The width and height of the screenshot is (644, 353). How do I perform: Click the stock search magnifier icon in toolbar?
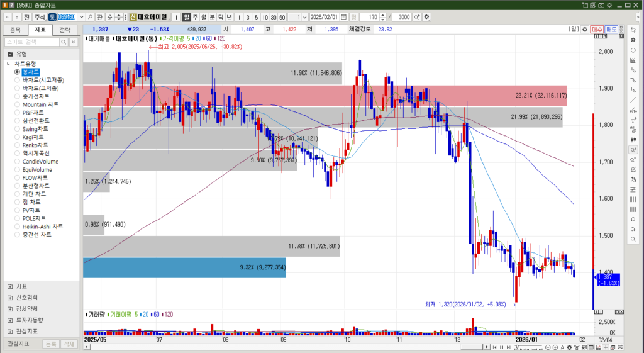(90, 16)
